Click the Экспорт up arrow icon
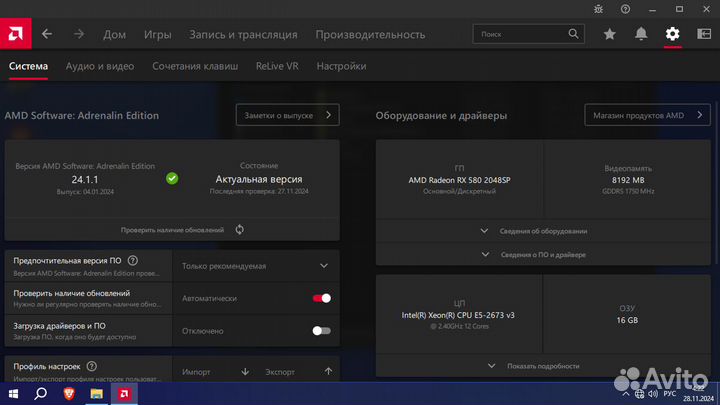720x405 pixels. [x=328, y=371]
